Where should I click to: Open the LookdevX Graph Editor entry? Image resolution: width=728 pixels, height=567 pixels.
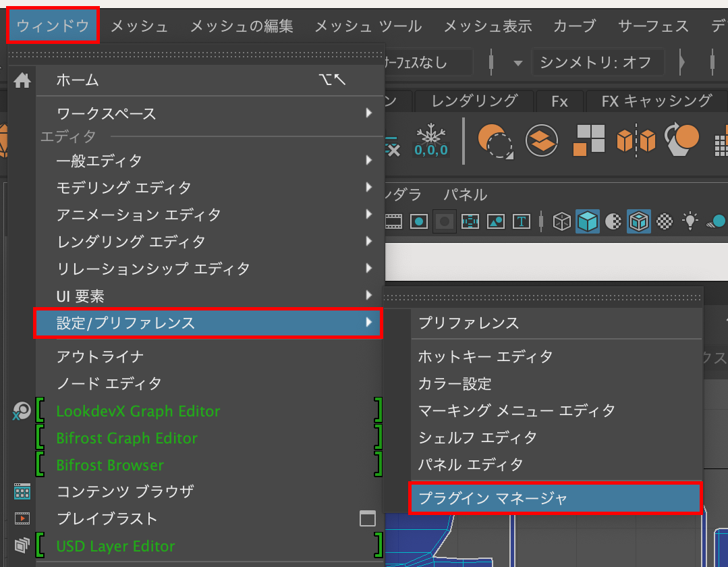[138, 411]
